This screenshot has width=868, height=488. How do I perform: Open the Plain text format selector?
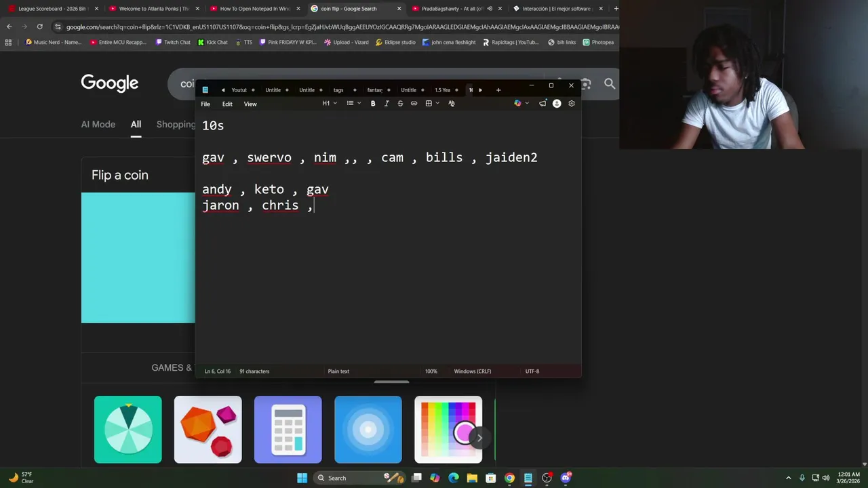338,371
